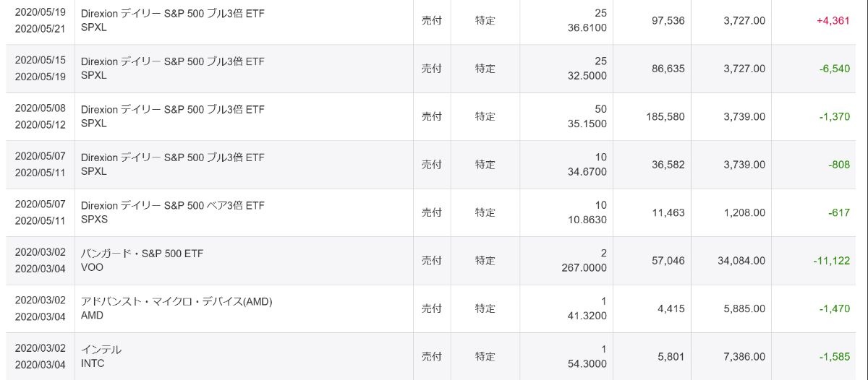
Task: Select the SPXS ticker row
Action: click(94, 220)
